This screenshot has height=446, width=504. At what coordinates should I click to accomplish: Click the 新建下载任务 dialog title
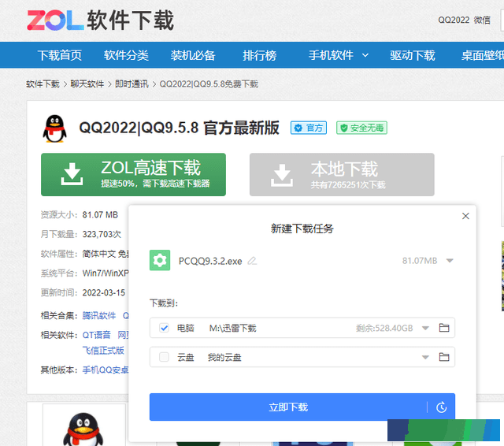click(302, 229)
